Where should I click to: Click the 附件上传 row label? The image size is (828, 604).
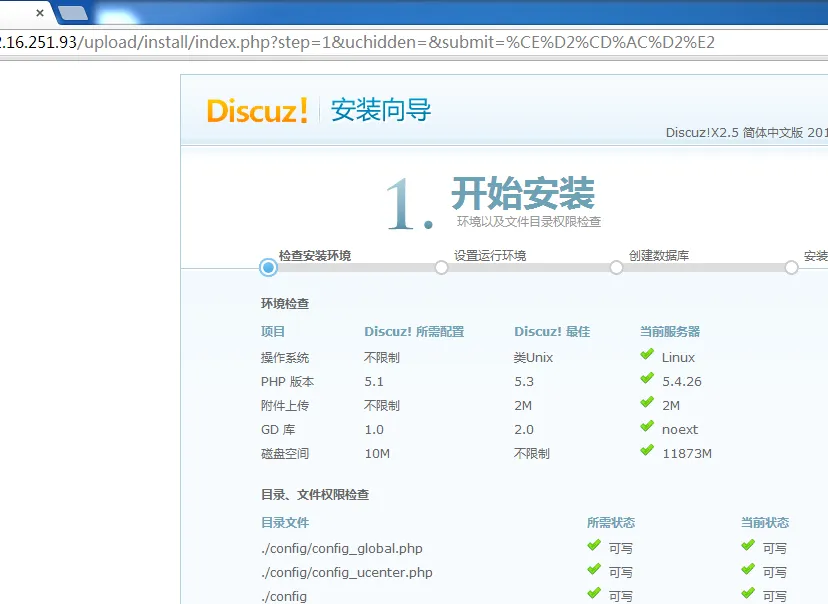click(285, 405)
